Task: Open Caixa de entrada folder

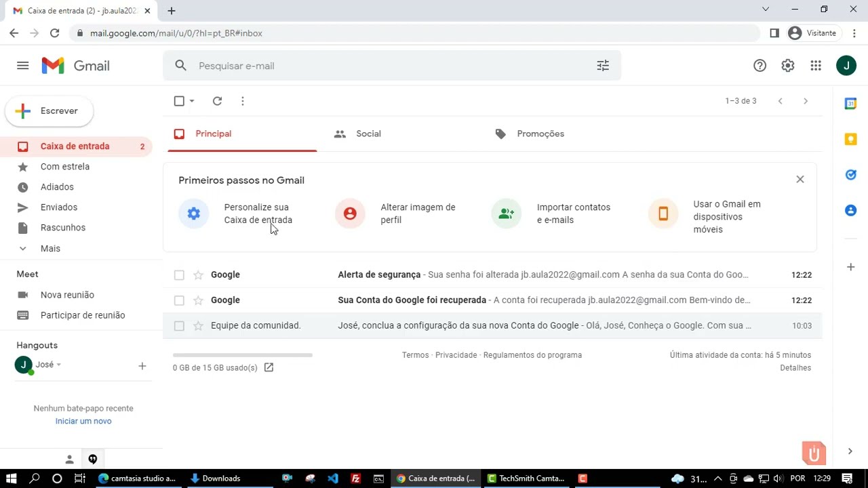Action: (x=76, y=146)
